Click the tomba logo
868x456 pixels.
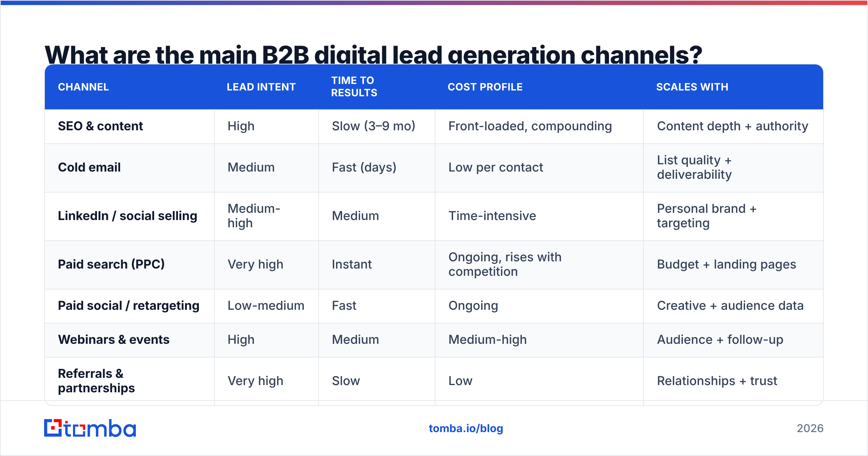click(90, 428)
